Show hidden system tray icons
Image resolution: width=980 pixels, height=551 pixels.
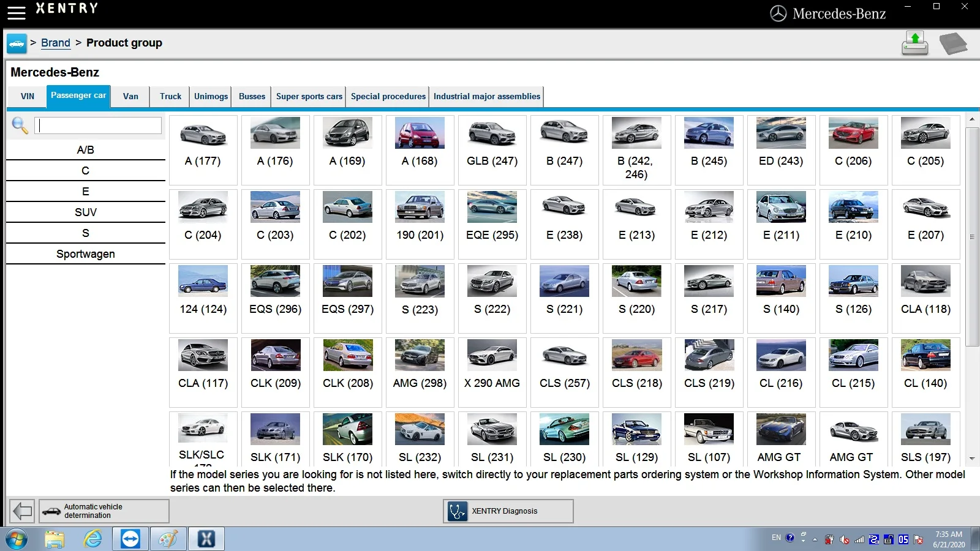point(815,539)
